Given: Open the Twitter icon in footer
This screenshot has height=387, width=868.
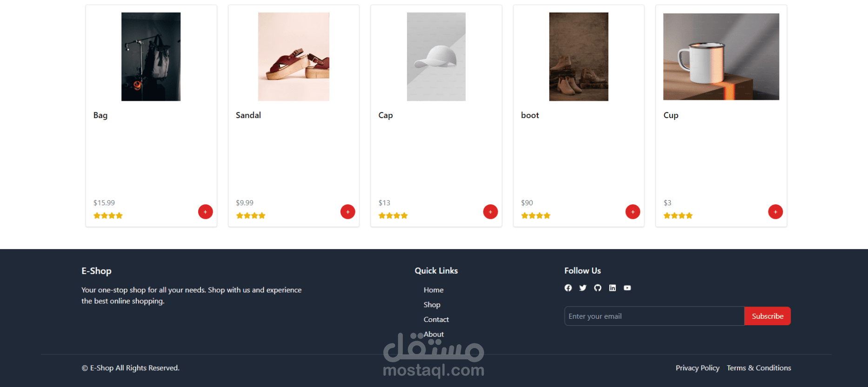Looking at the screenshot, I should (x=583, y=288).
